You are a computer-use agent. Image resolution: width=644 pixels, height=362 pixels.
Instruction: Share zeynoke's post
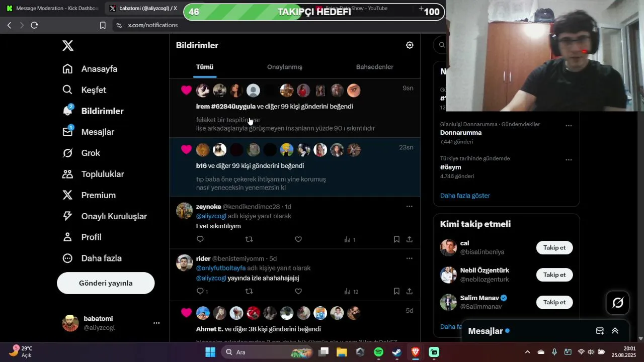click(410, 239)
